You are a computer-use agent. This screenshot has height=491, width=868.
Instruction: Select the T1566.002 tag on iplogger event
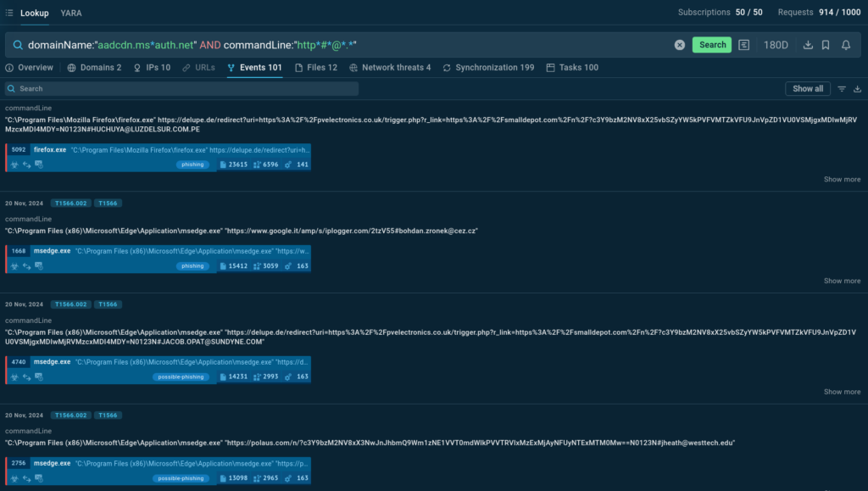pos(70,204)
